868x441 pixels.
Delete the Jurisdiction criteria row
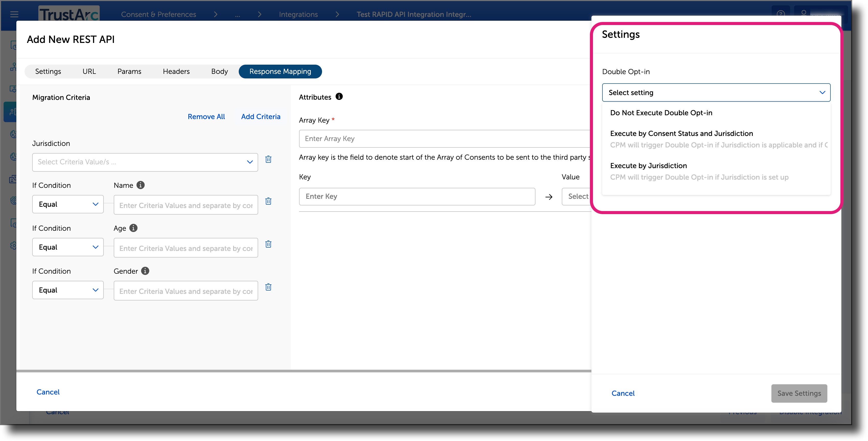pyautogui.click(x=268, y=159)
